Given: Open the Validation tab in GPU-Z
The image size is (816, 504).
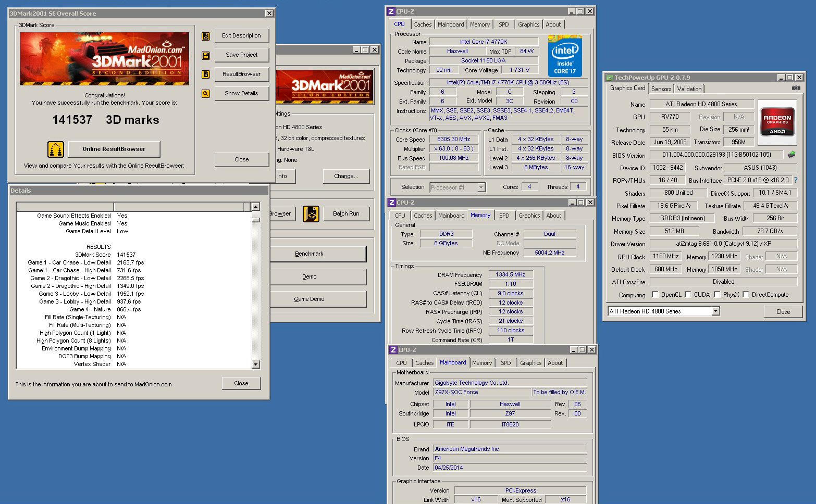Looking at the screenshot, I should pos(689,89).
